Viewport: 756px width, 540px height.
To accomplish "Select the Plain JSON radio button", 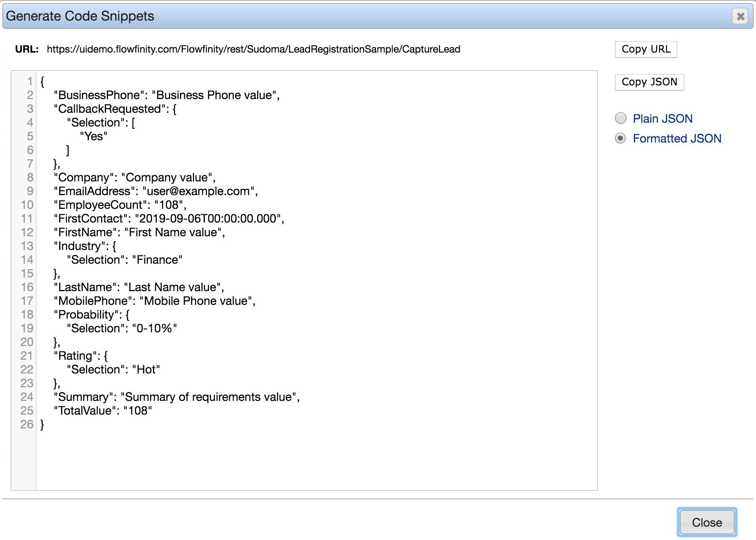I will point(621,119).
